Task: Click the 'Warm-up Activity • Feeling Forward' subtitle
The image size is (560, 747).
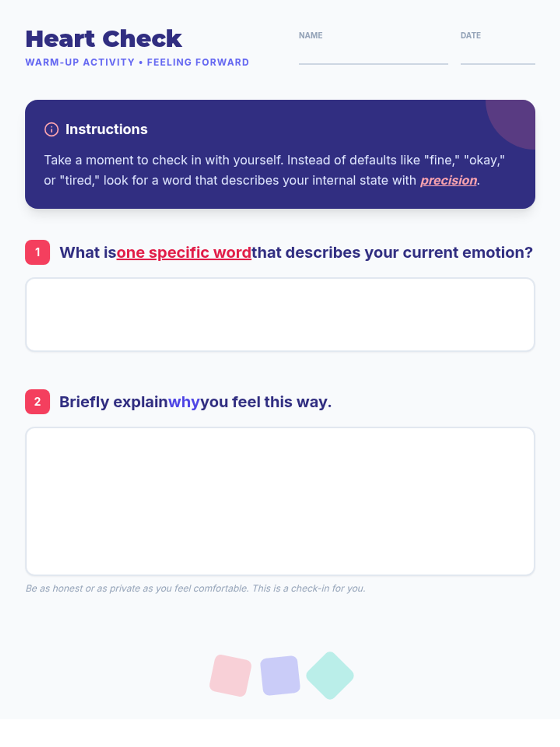Action: [x=137, y=63]
